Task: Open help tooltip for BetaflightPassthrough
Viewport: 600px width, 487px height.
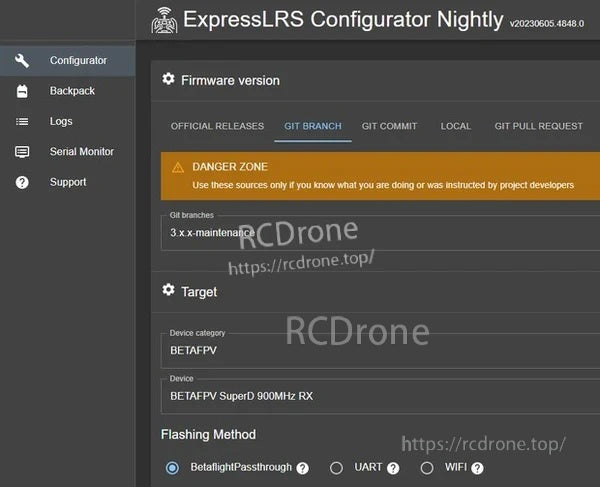Action: (302, 468)
